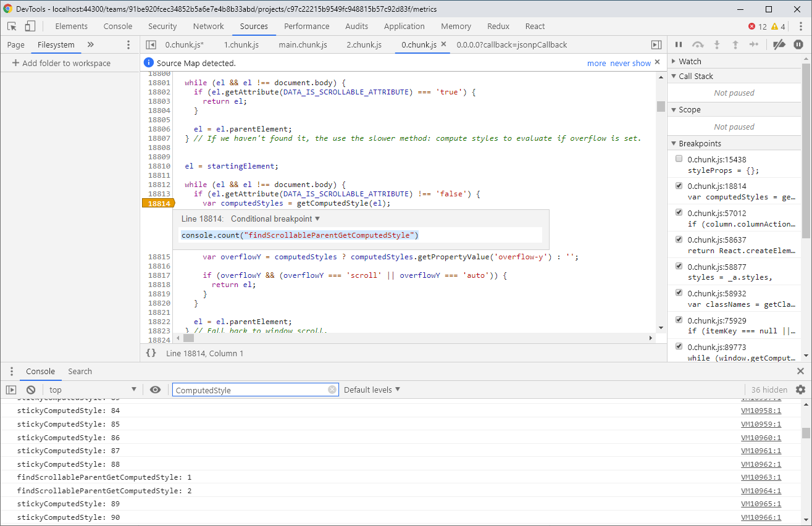Open the console drawer three-dot menu
Viewport: 812px width, 526px height.
click(11, 371)
